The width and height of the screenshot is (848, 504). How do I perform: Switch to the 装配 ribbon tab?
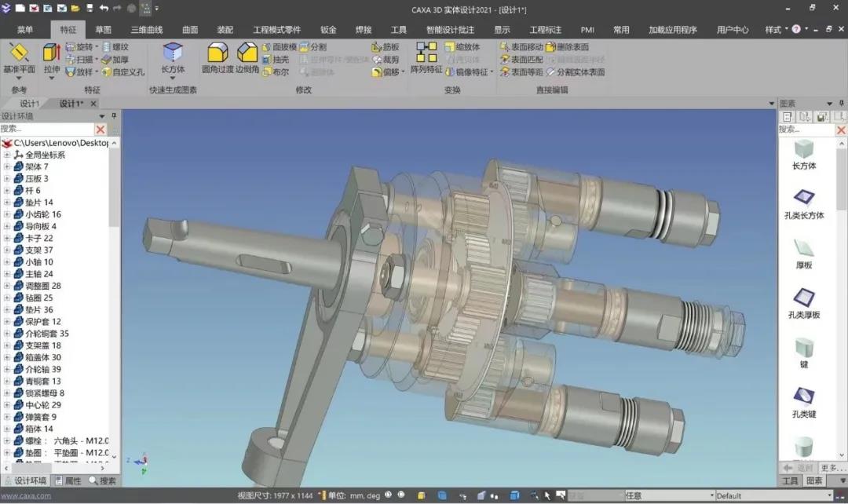click(225, 30)
